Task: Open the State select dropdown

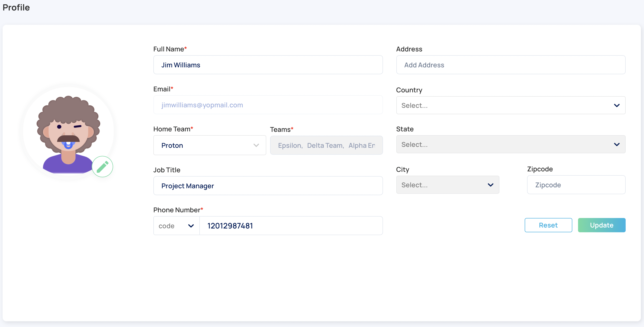Action: (617, 144)
